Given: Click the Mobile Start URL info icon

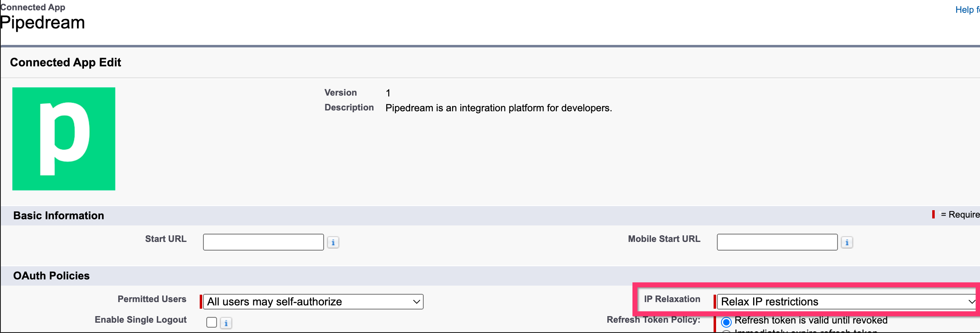Looking at the screenshot, I should click(847, 242).
